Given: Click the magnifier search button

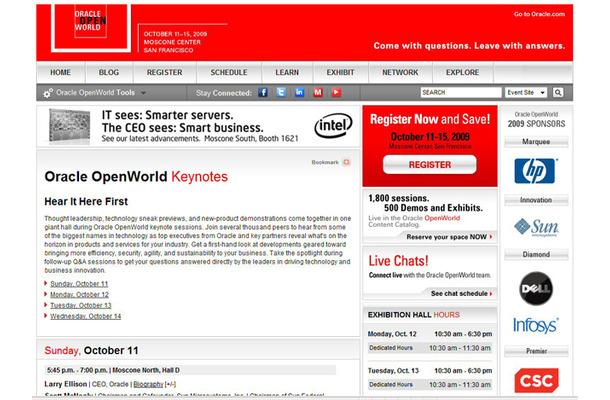Looking at the screenshot, I should (x=558, y=93).
